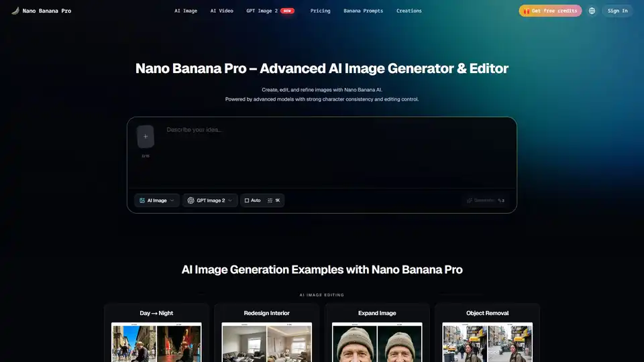Open the Expand Image example thumbnail
This screenshot has width=644, height=362.
click(x=377, y=343)
